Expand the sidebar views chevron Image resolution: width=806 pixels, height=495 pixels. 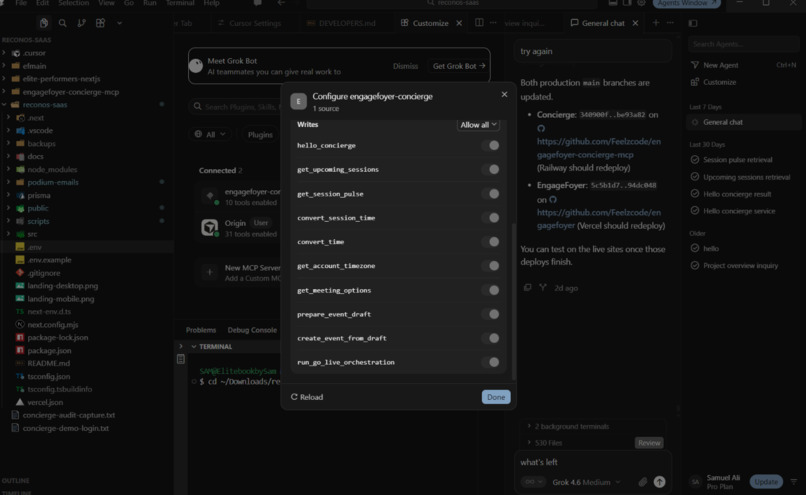(x=119, y=23)
